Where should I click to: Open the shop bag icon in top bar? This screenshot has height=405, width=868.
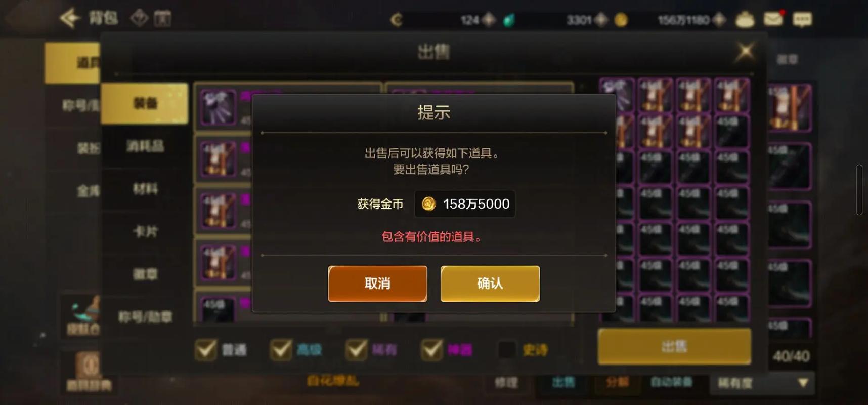point(745,20)
